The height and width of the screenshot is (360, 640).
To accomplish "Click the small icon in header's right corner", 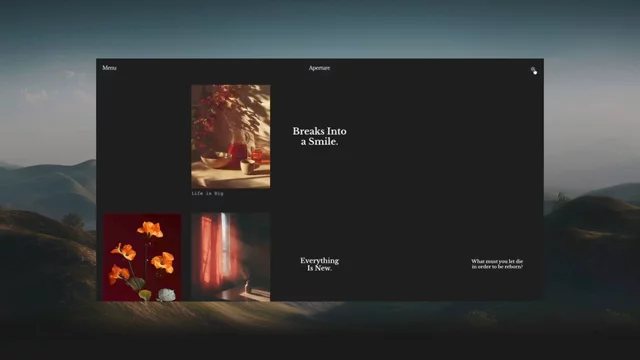I will click(x=533, y=70).
